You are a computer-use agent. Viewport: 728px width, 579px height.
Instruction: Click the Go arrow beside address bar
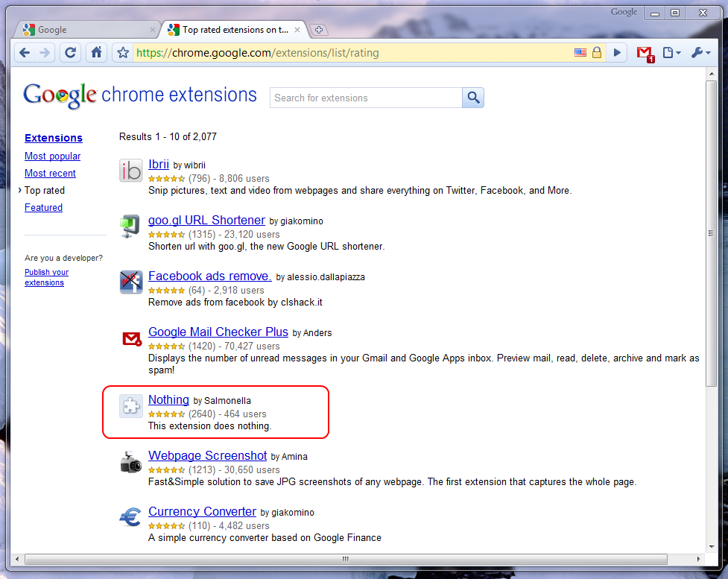617,53
